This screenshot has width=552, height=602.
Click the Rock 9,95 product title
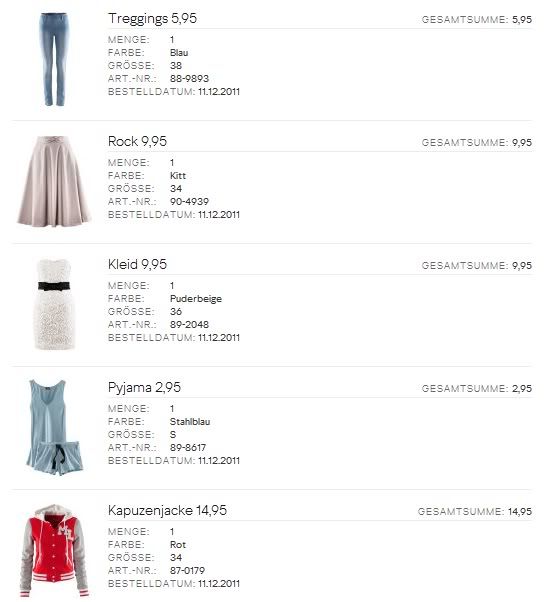click(137, 141)
